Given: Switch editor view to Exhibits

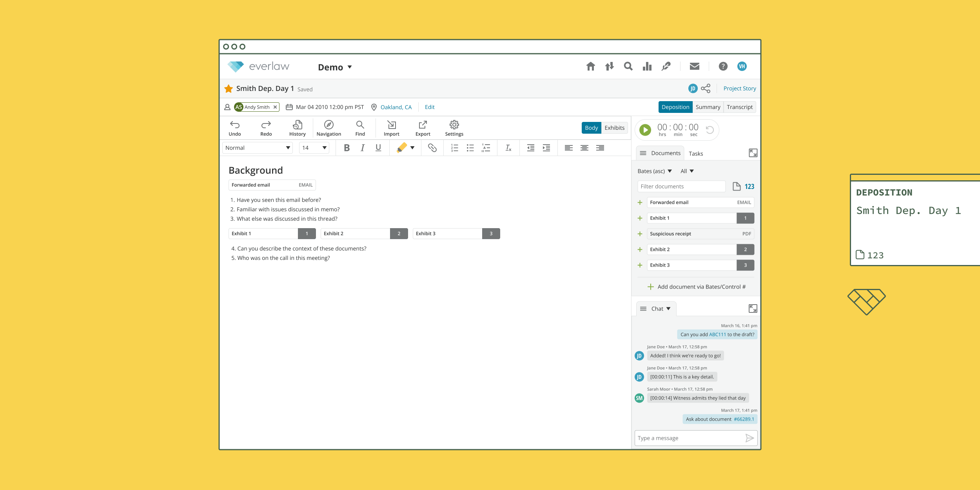Looking at the screenshot, I should click(x=614, y=128).
